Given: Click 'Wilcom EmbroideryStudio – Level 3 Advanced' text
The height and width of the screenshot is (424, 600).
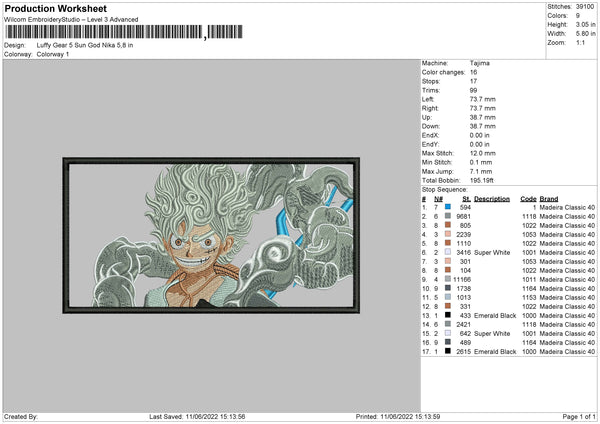Looking at the screenshot, I should [71, 20].
